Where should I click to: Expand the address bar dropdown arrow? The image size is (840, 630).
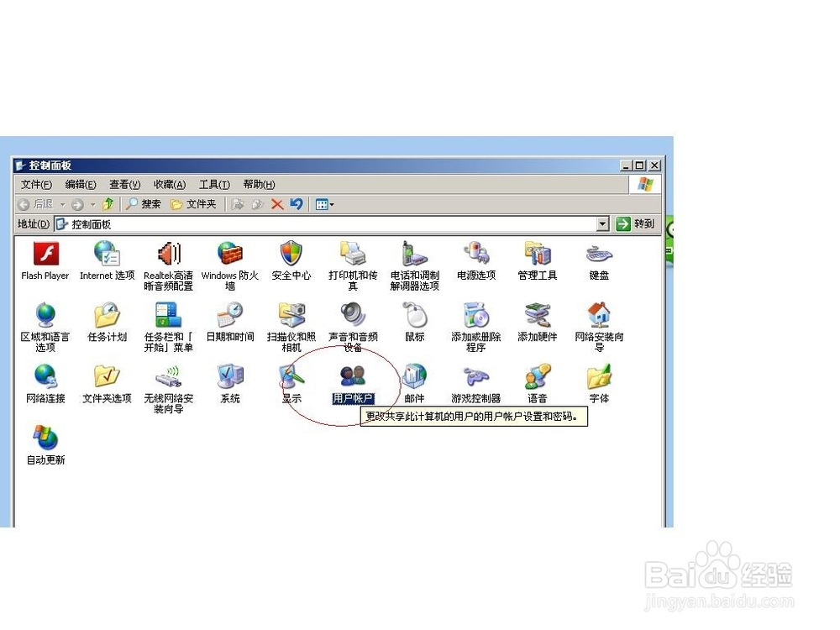602,224
